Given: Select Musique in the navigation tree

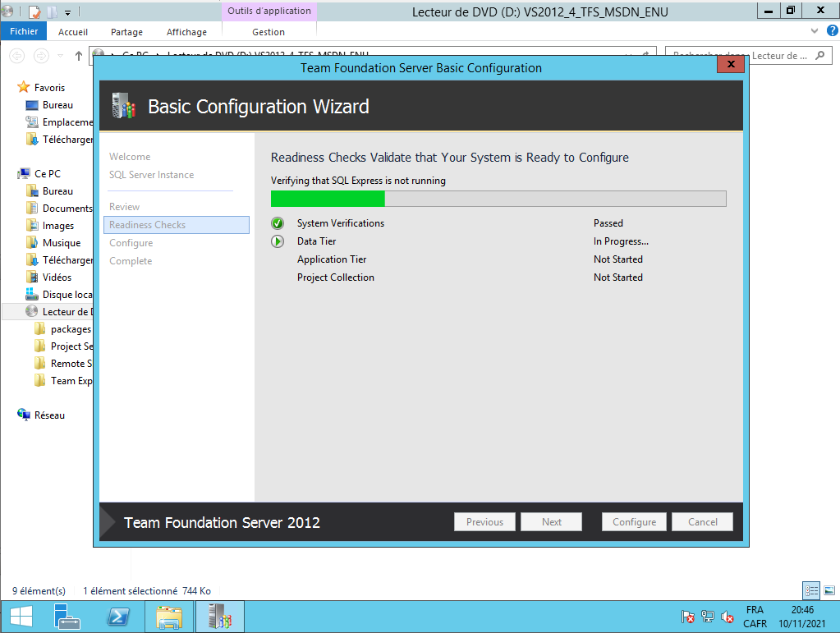Looking at the screenshot, I should [x=62, y=243].
